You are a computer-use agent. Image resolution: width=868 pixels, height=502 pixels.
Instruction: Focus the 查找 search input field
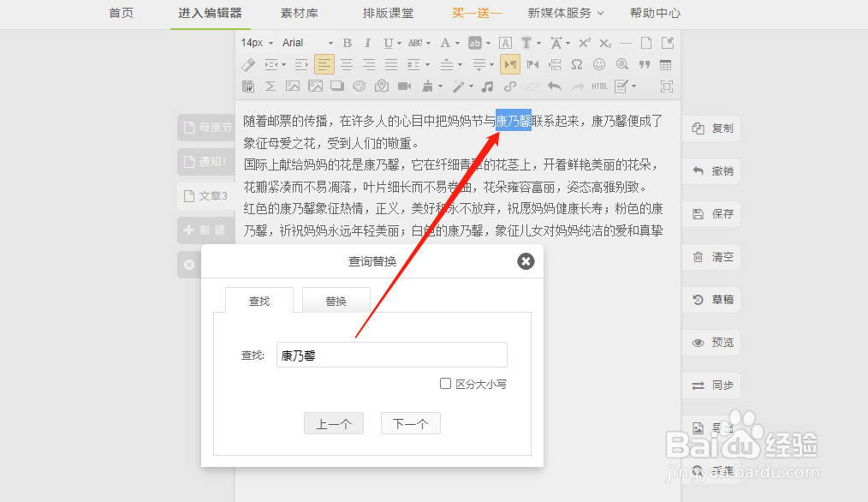pyautogui.click(x=392, y=355)
